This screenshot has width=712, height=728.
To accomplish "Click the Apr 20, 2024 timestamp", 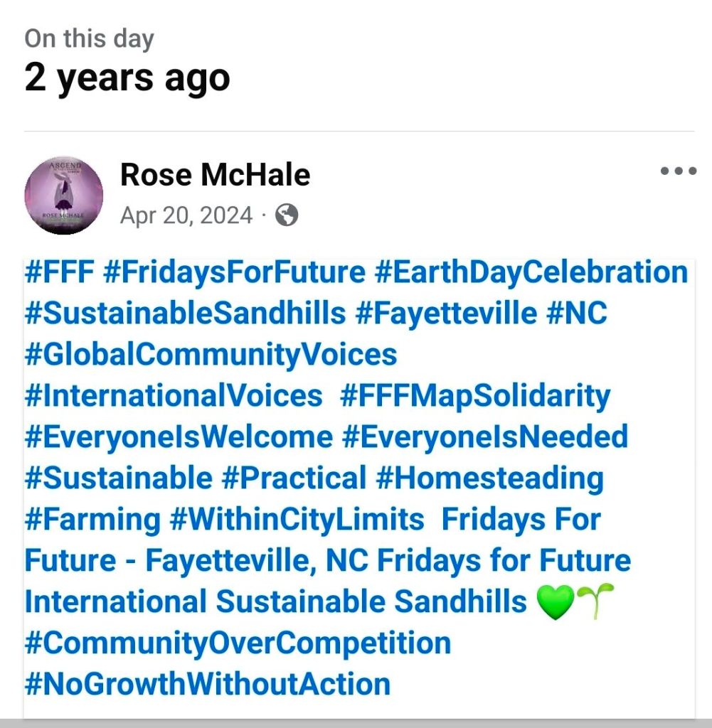I will [186, 215].
